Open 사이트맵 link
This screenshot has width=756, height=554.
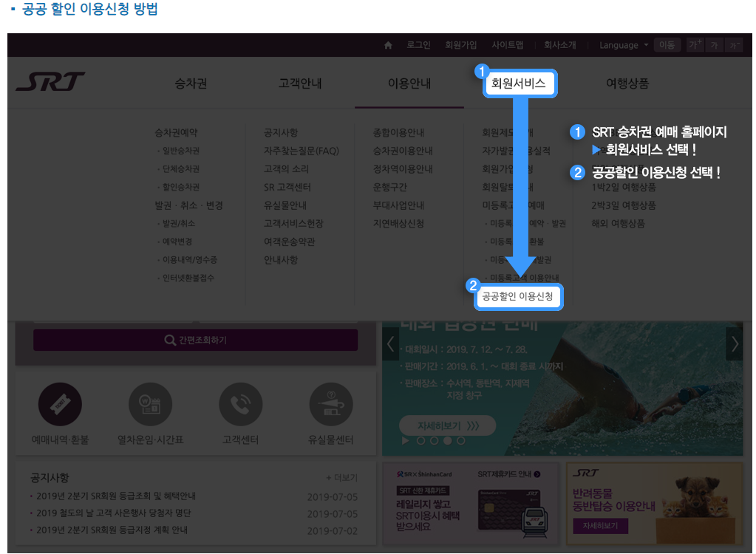coord(507,45)
